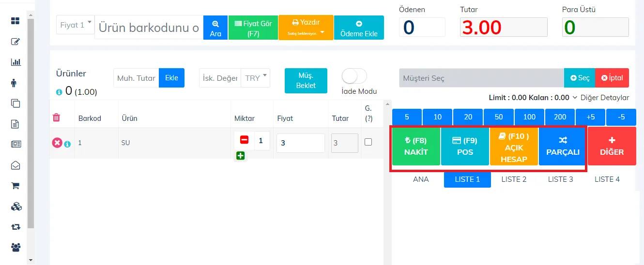Focus the barcode entry field
The image size is (644, 265).
(x=149, y=28)
